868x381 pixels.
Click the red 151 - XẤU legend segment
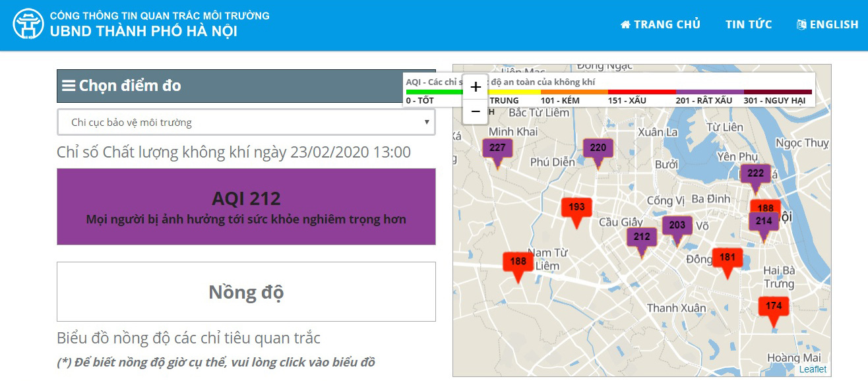[642, 97]
